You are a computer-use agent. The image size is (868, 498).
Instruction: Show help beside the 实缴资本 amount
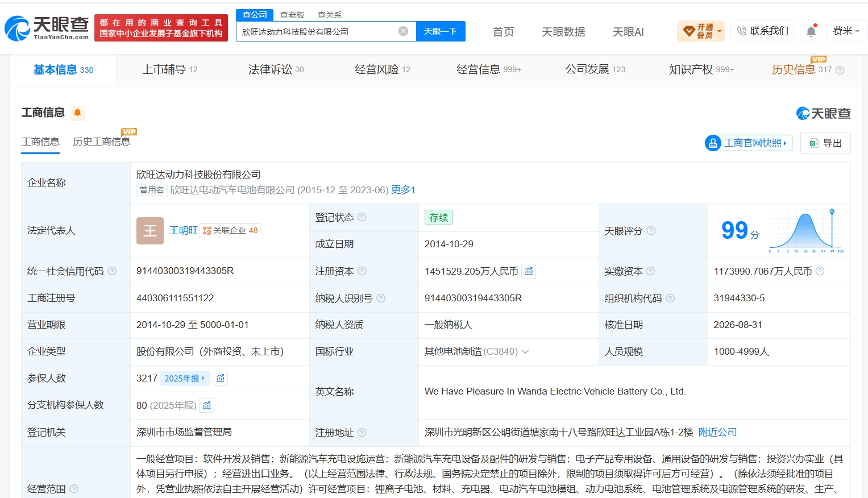point(820,271)
